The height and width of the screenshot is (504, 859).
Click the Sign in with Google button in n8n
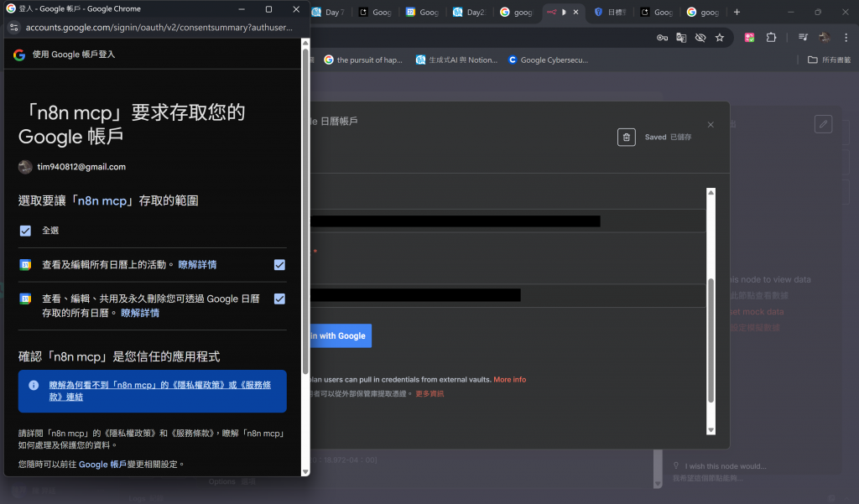click(341, 335)
